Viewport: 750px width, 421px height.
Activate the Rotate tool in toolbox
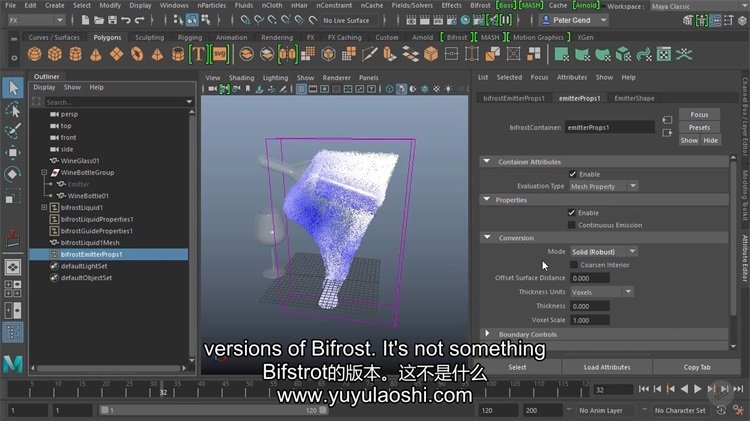13,174
